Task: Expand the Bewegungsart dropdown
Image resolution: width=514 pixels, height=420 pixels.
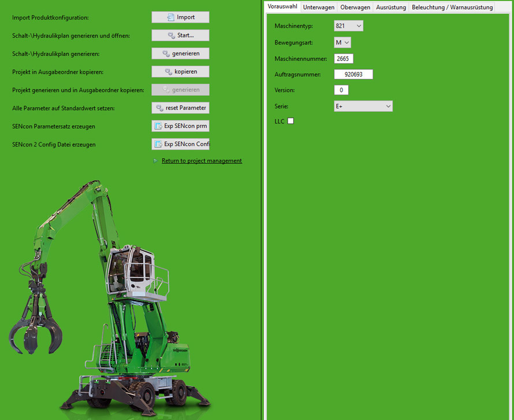Action: pyautogui.click(x=343, y=43)
